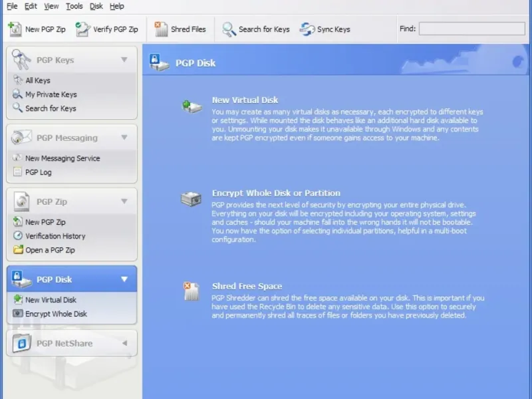This screenshot has width=532, height=399.
Task: Collapse the PGP Zip panel arrow
Action: (x=124, y=201)
